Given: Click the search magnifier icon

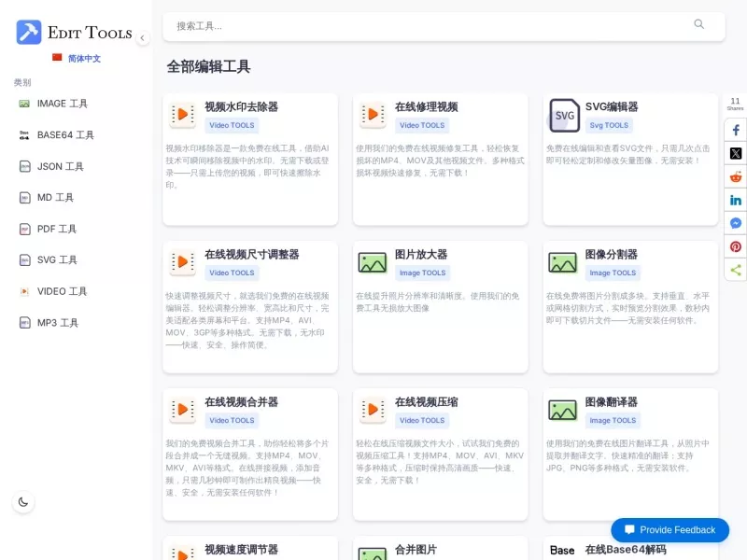Looking at the screenshot, I should coord(698,24).
